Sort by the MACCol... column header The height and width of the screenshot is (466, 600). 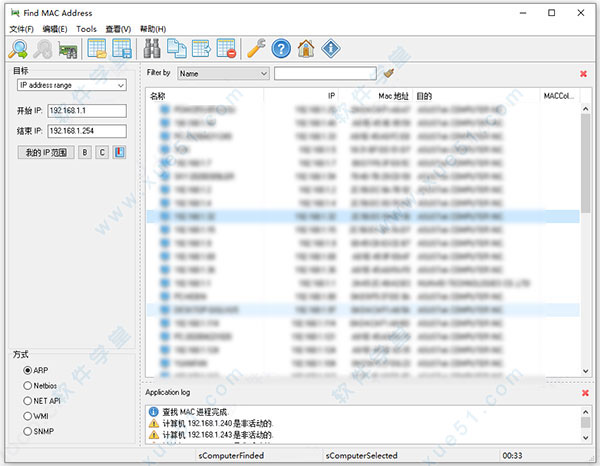tap(560, 96)
